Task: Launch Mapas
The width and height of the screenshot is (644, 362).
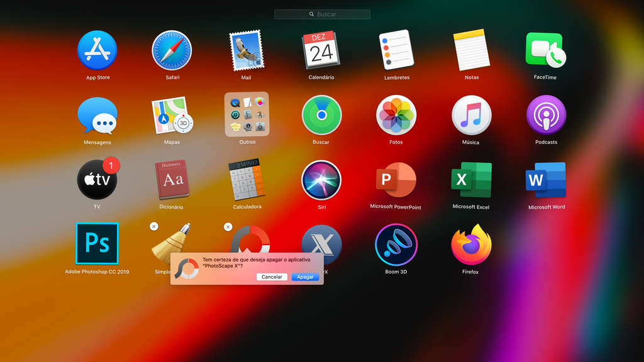Action: [172, 116]
